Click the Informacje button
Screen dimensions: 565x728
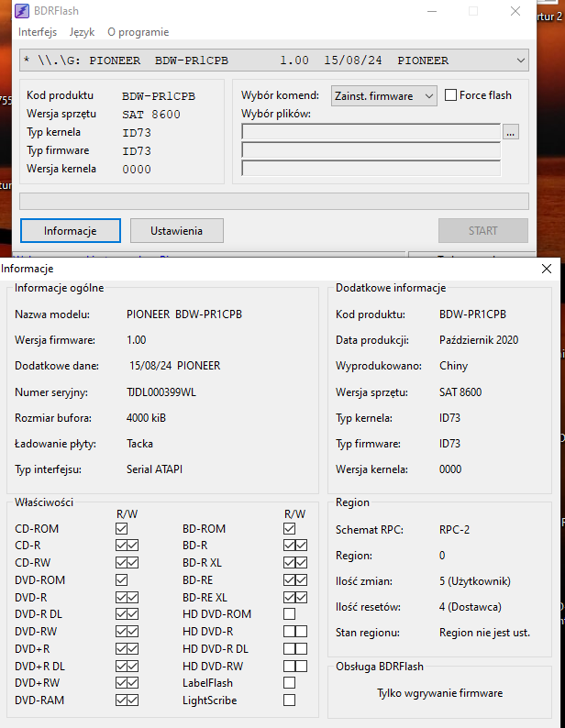click(71, 231)
